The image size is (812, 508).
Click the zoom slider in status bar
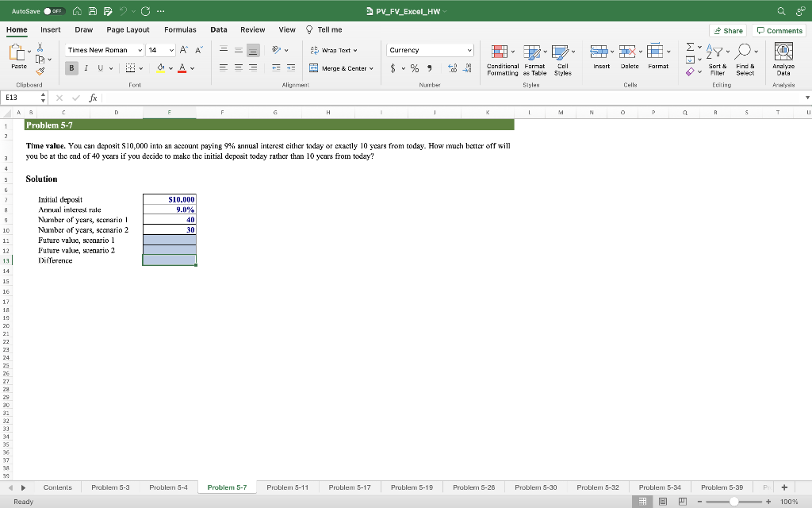[735, 502]
